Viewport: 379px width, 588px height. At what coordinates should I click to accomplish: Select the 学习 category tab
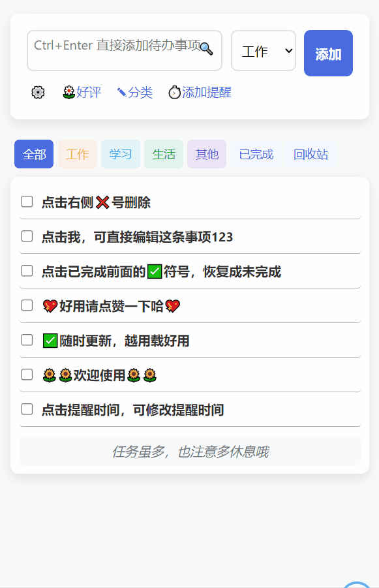click(x=120, y=154)
